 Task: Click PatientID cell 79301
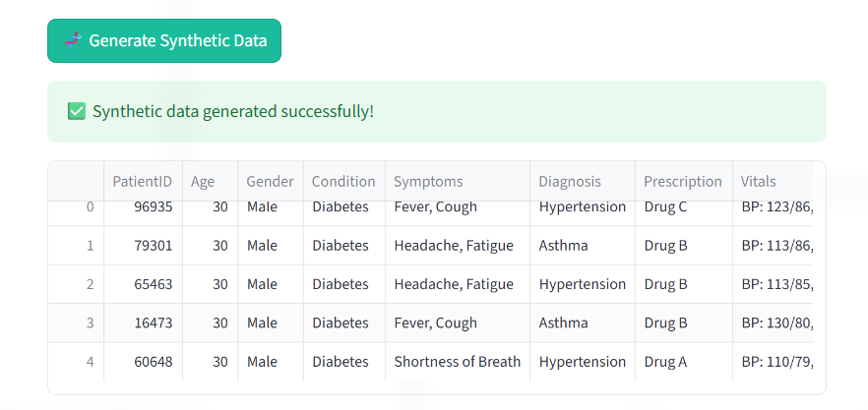pyautogui.click(x=154, y=246)
